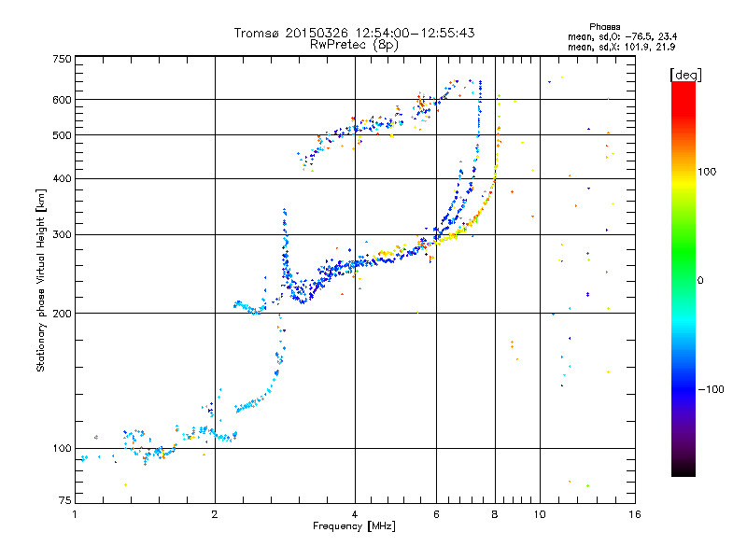Click y-axis tick label '100'

pyautogui.click(x=62, y=448)
